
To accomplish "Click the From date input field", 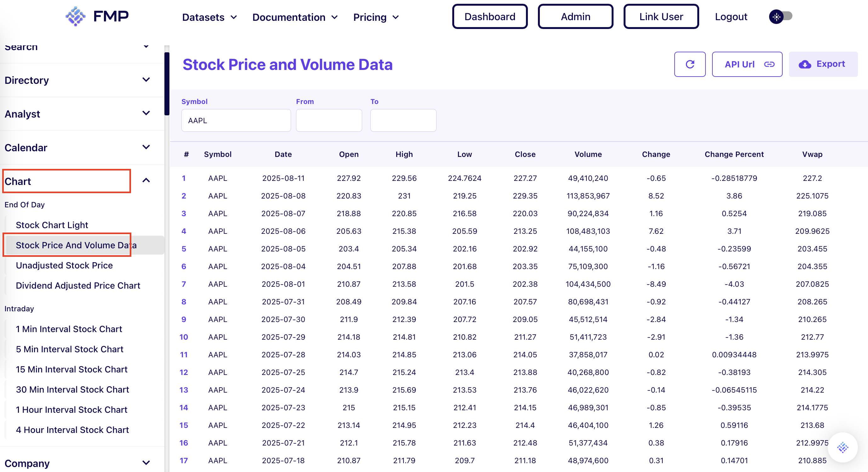I will tap(329, 120).
